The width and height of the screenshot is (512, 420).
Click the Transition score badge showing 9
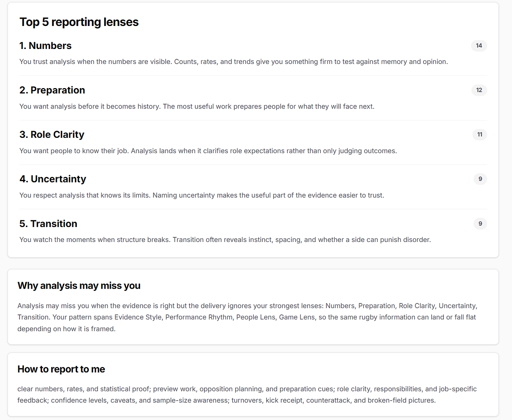[x=480, y=224]
